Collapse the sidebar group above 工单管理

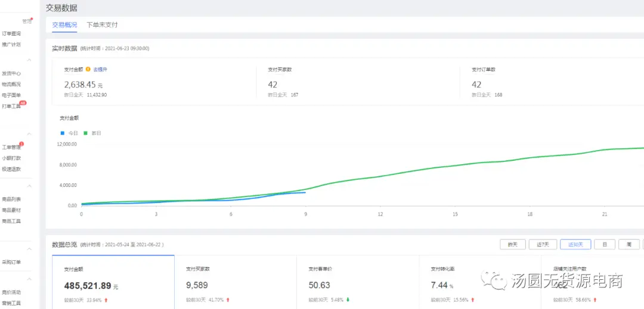30,134
